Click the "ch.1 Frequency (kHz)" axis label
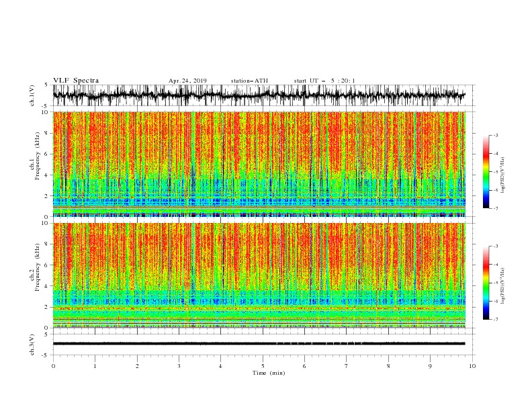Image resolution: width=532 pixels, height=411 pixels. coord(35,156)
